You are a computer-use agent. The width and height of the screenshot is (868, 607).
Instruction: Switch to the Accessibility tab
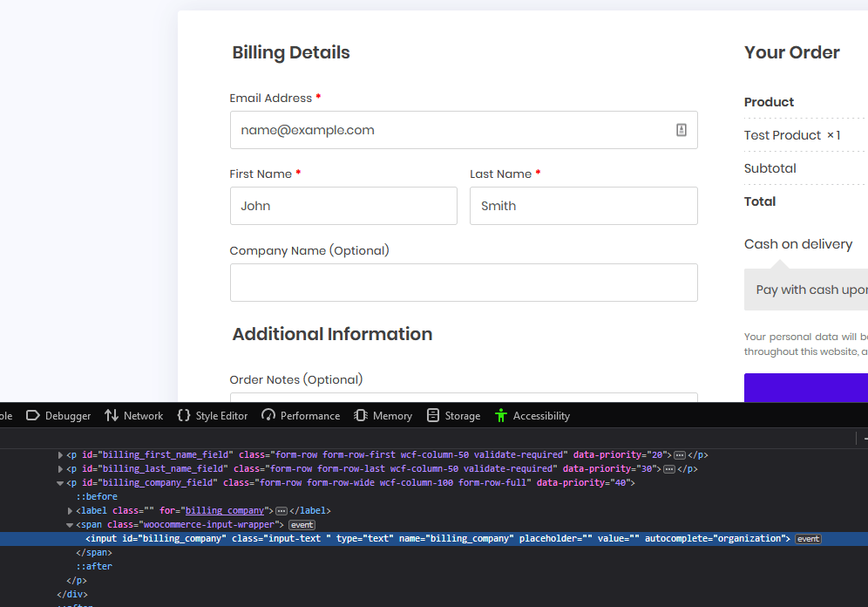pyautogui.click(x=532, y=415)
